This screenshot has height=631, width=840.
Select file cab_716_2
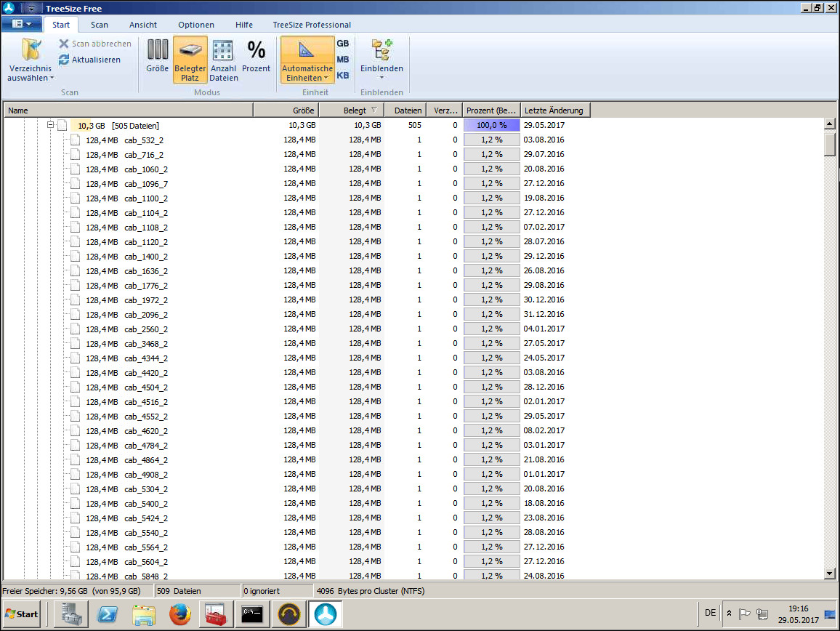coord(144,154)
